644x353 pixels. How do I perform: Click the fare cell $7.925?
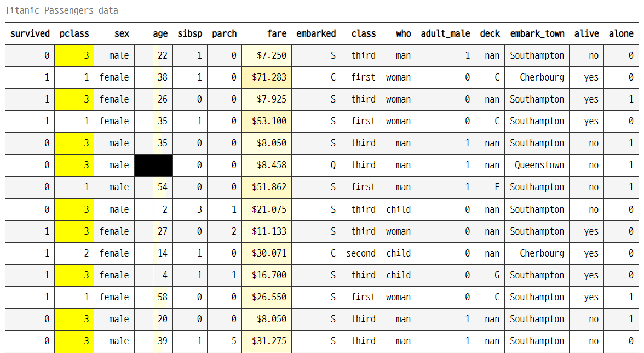tap(267, 99)
